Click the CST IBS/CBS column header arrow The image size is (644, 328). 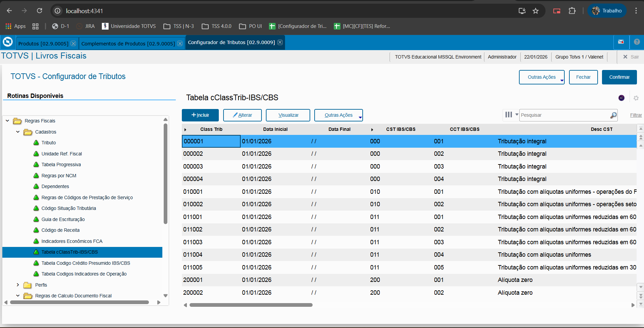(372, 130)
